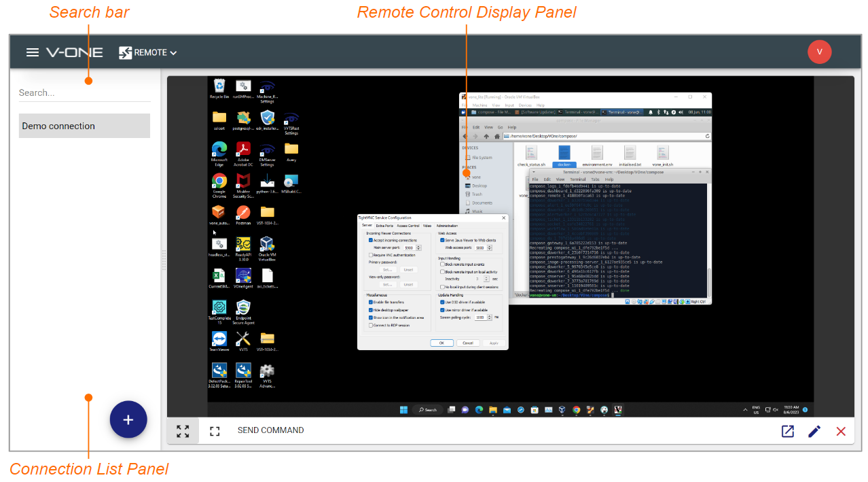This screenshot has width=868, height=482.
Task: Toggle Connect to RDP session checkbox
Action: click(x=371, y=325)
